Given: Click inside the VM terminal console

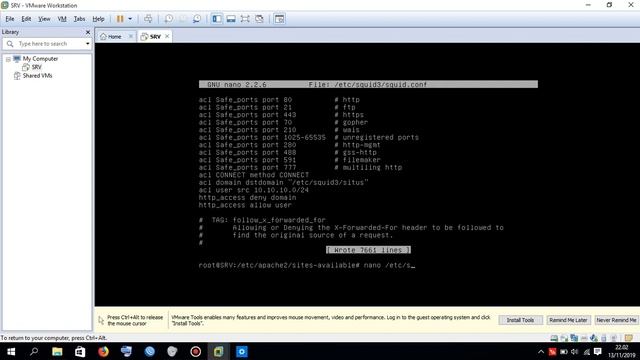Looking at the screenshot, I should pos(367,175).
